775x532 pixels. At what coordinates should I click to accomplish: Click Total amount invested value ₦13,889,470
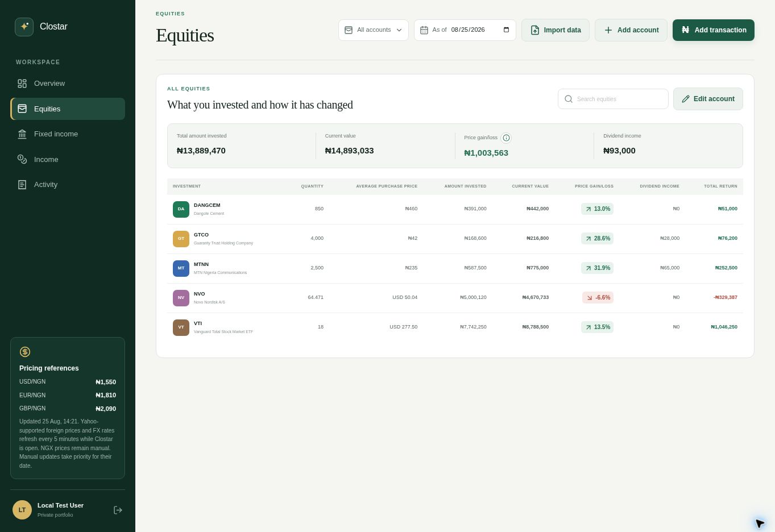point(201,151)
